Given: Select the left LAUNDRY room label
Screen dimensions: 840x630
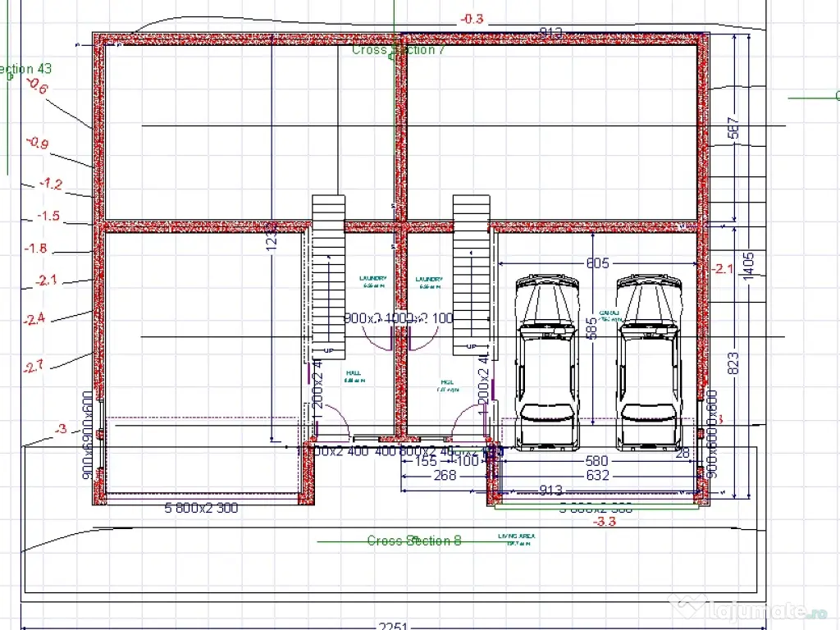Looking at the screenshot, I should (x=373, y=279).
